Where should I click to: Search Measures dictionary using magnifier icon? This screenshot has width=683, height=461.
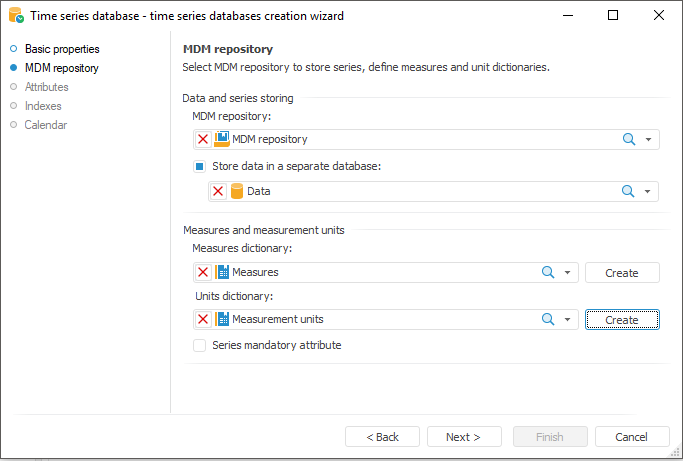[x=548, y=272]
